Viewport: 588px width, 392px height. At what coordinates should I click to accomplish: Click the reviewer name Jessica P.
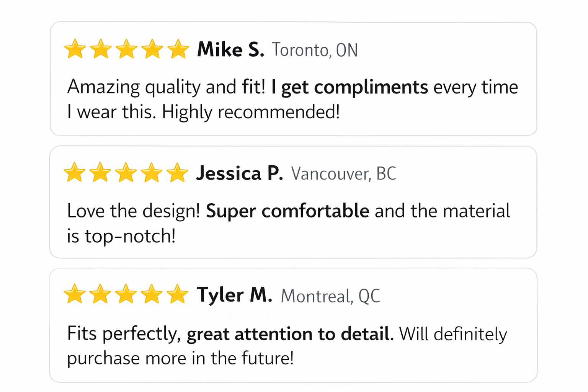(240, 173)
